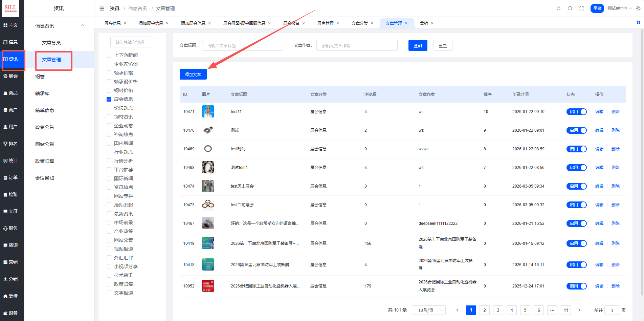This screenshot has width=644, height=321.
Task: Expand the 测试admin user dropdown
Action: point(619,8)
